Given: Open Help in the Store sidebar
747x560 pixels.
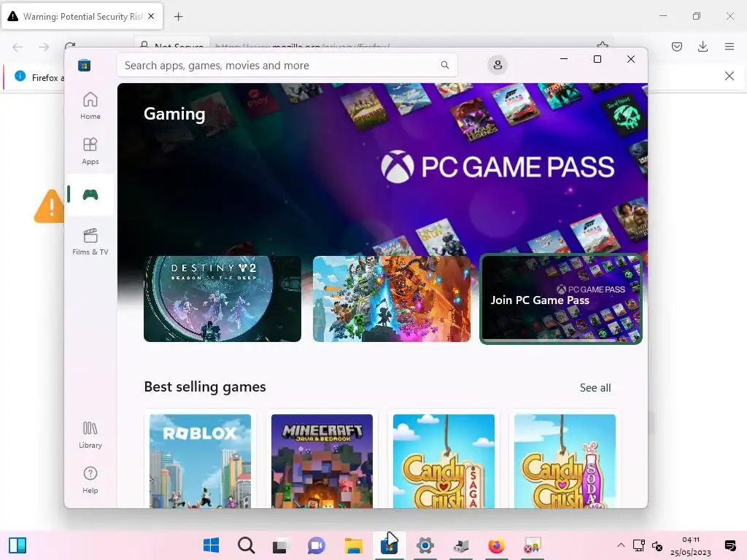Looking at the screenshot, I should [x=90, y=480].
